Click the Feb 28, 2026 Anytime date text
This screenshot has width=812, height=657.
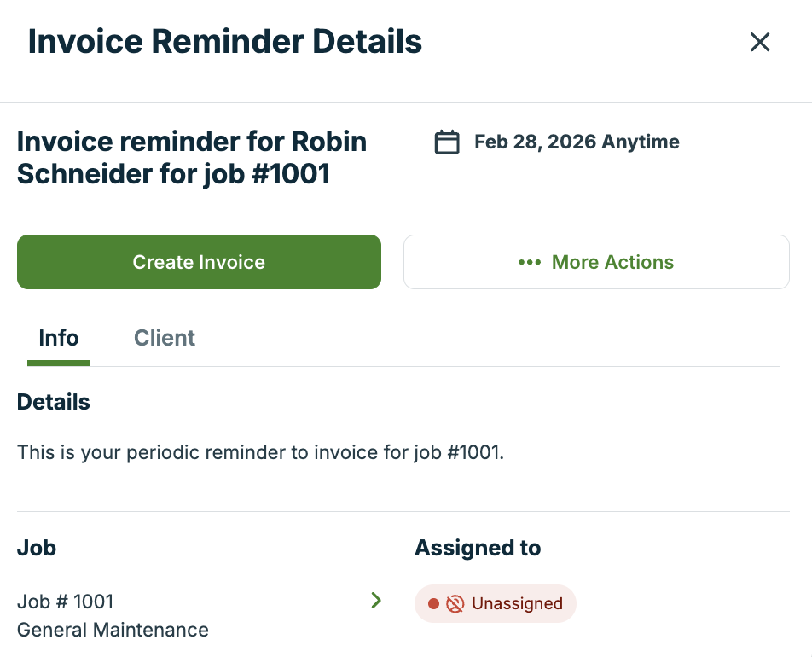click(x=577, y=142)
